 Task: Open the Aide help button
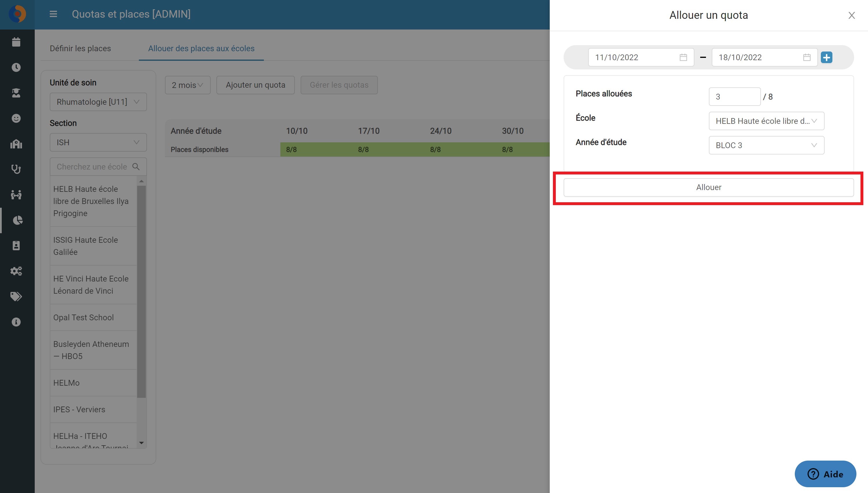[x=825, y=474]
